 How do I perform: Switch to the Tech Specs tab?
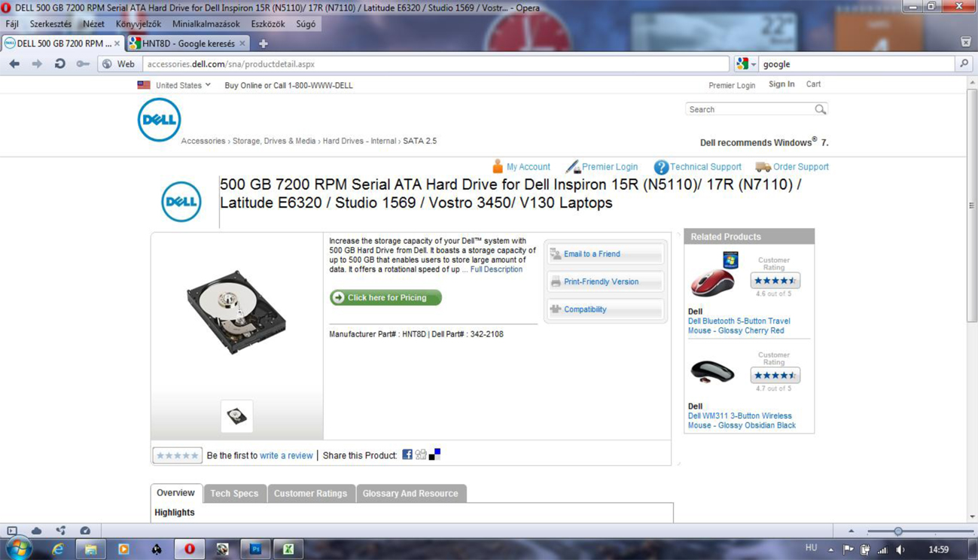pos(234,494)
